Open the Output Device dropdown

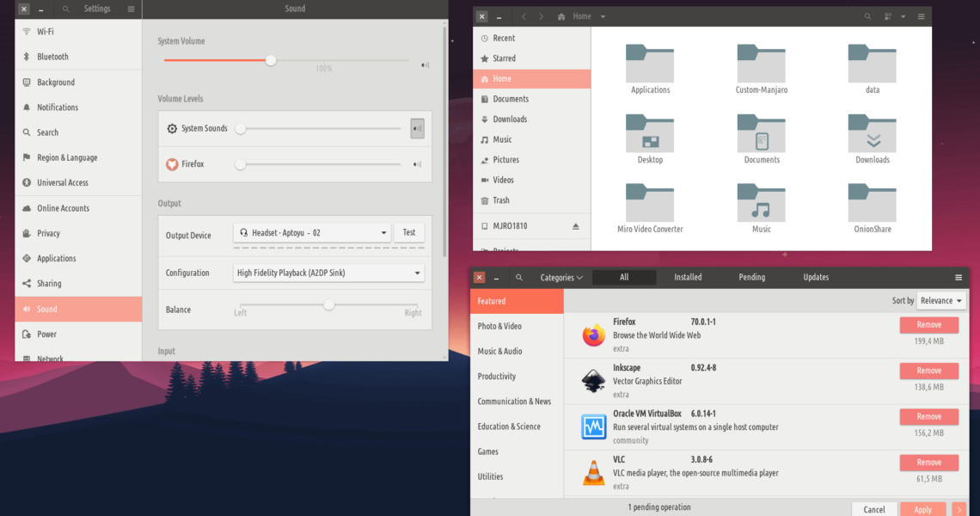click(x=313, y=232)
